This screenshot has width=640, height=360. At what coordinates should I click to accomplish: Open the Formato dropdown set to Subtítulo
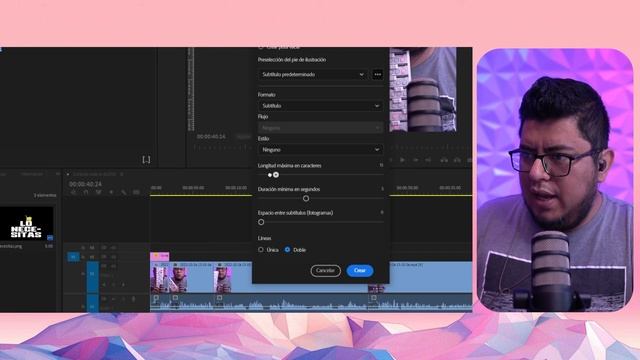point(320,106)
